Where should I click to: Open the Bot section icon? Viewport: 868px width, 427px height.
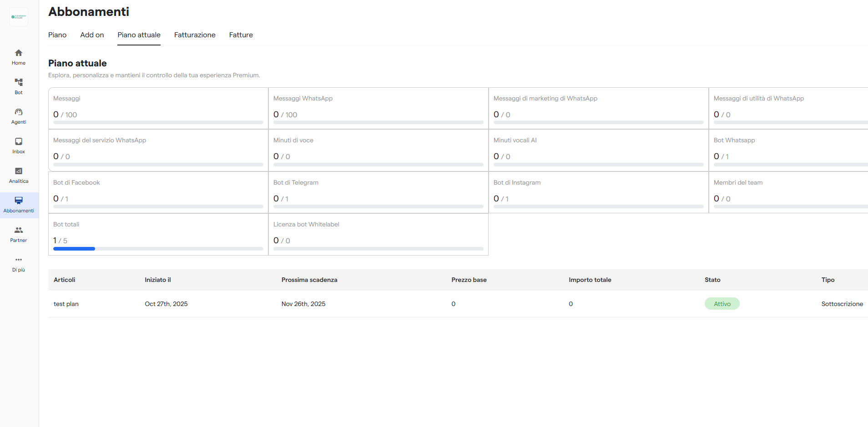(x=19, y=82)
